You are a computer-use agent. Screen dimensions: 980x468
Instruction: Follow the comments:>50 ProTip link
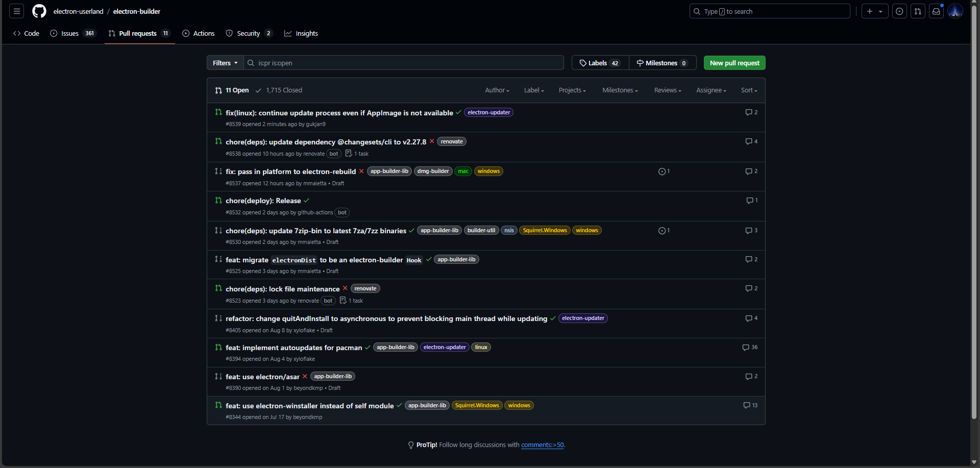coord(542,445)
